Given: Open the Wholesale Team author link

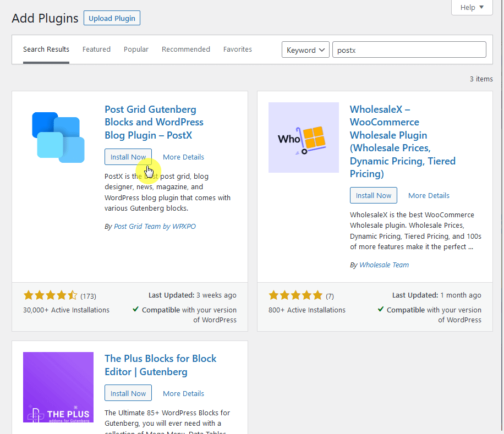Looking at the screenshot, I should tap(384, 265).
